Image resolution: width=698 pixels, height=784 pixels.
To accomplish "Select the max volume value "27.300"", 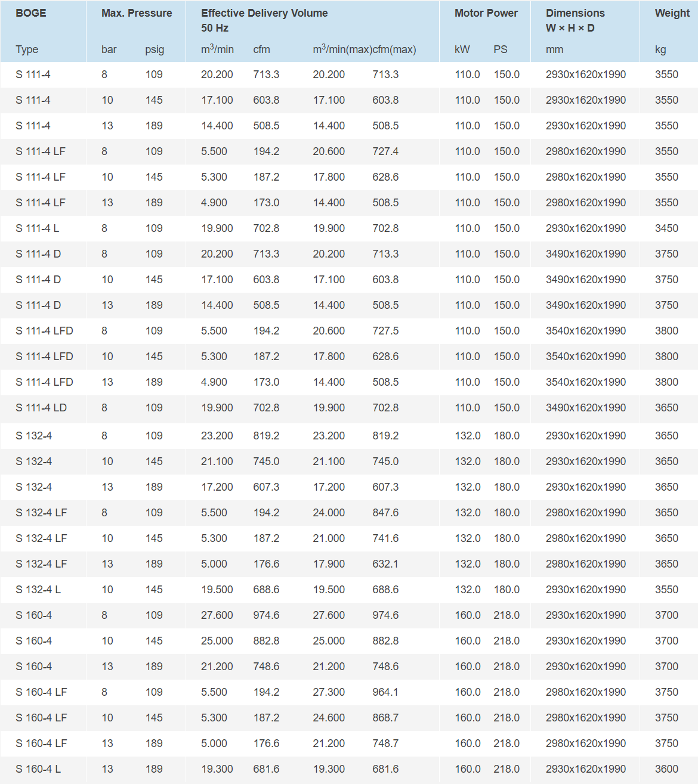I will [x=329, y=692].
